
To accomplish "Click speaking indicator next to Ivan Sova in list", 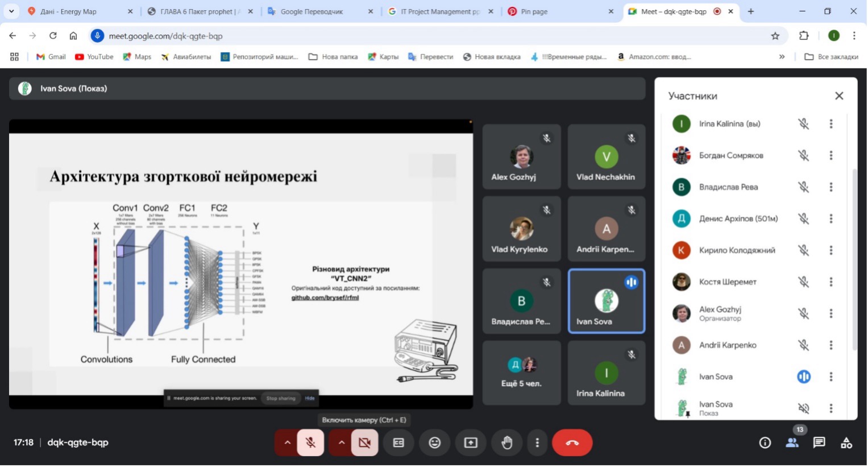I will click(803, 377).
